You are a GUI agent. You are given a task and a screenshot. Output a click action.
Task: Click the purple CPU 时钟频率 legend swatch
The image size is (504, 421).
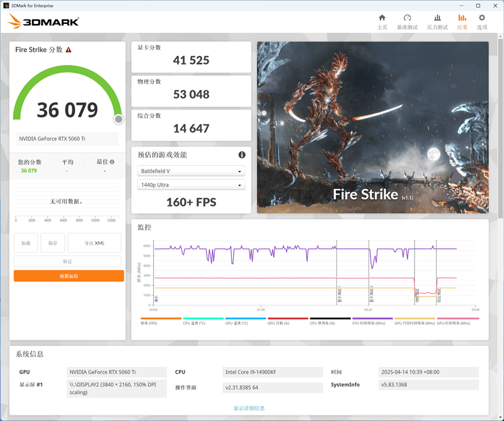[372, 319]
